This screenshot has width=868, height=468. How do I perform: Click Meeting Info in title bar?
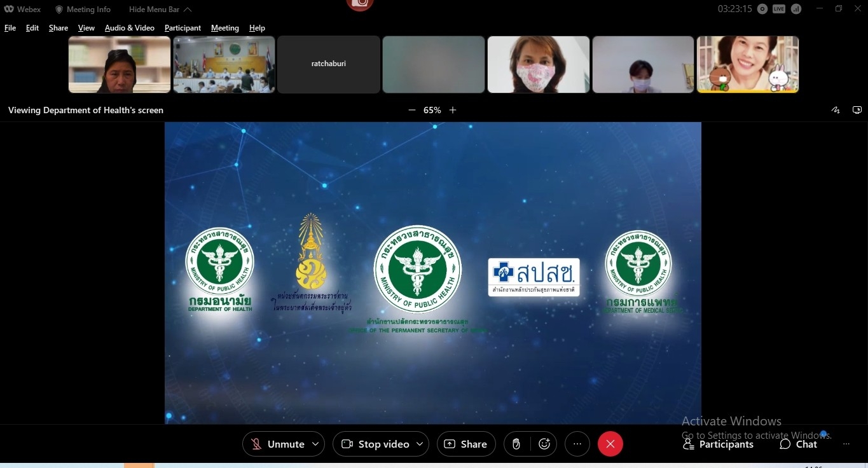click(x=83, y=10)
